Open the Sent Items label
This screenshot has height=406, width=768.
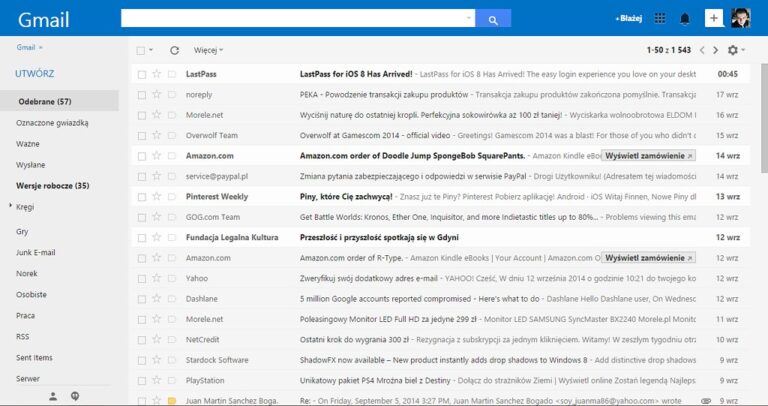point(34,358)
